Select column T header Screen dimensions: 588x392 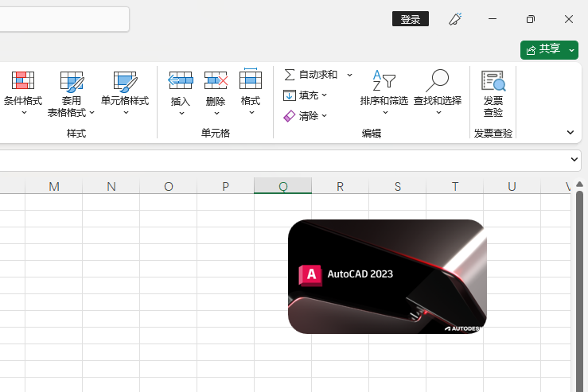pos(455,186)
